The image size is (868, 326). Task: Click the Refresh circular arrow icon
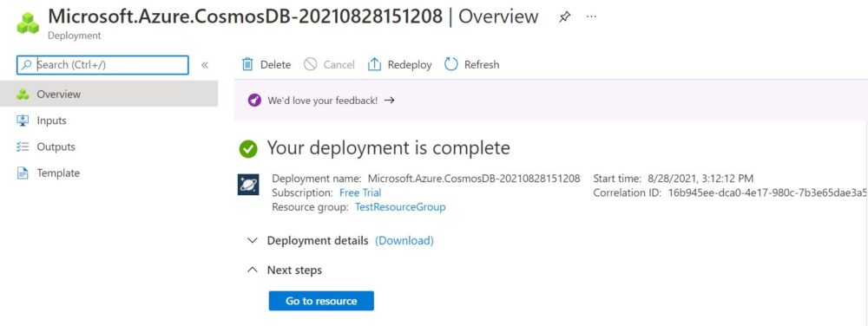(451, 65)
